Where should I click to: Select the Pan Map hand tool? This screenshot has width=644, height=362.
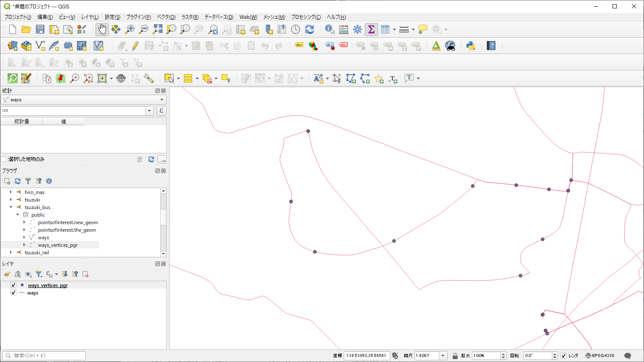point(102,29)
